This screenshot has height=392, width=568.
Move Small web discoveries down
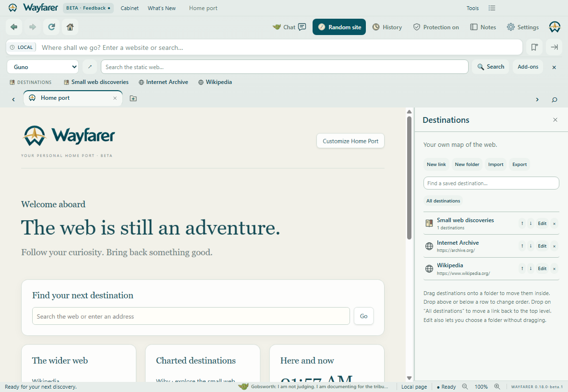click(531, 223)
